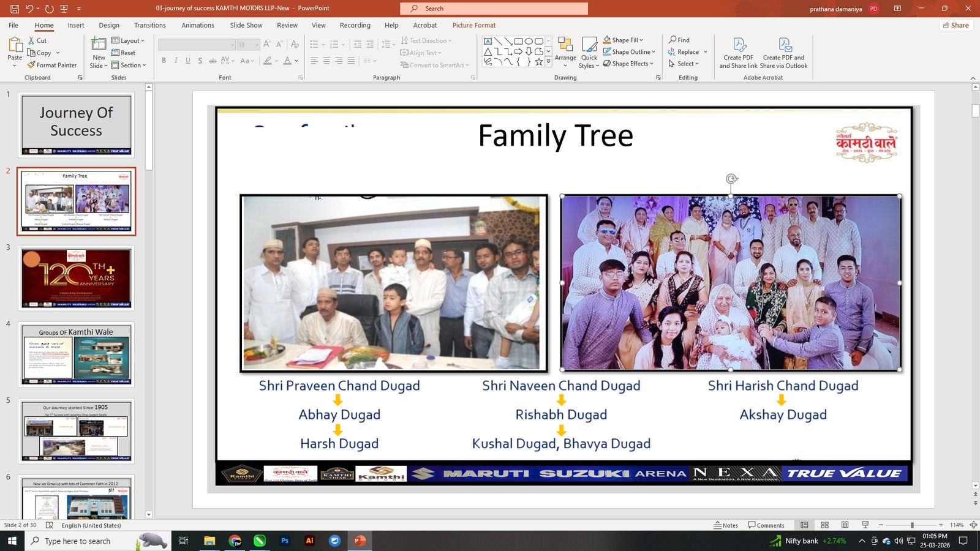Click the Search box in title bar
Viewport: 980px width, 551px height.
tap(494, 9)
